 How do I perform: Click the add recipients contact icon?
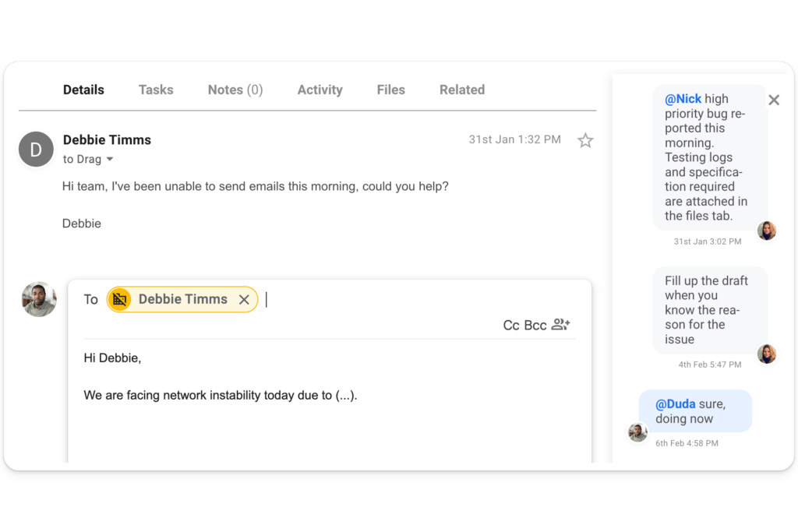(x=560, y=325)
